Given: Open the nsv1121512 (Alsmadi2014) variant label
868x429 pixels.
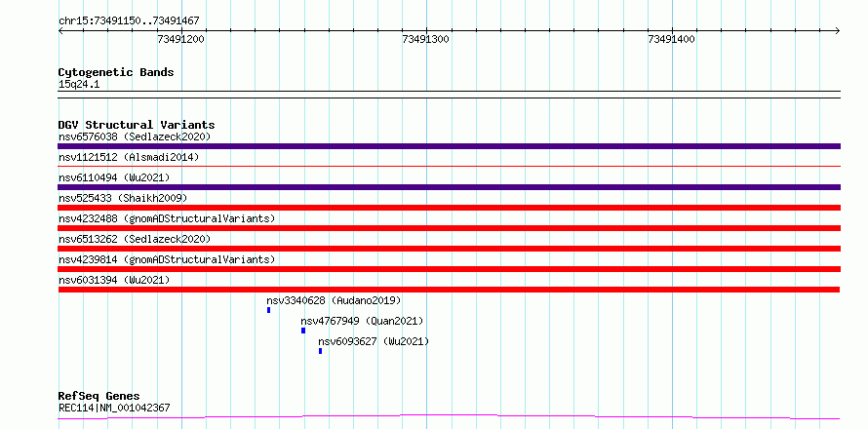Looking at the screenshot, I should [129, 157].
